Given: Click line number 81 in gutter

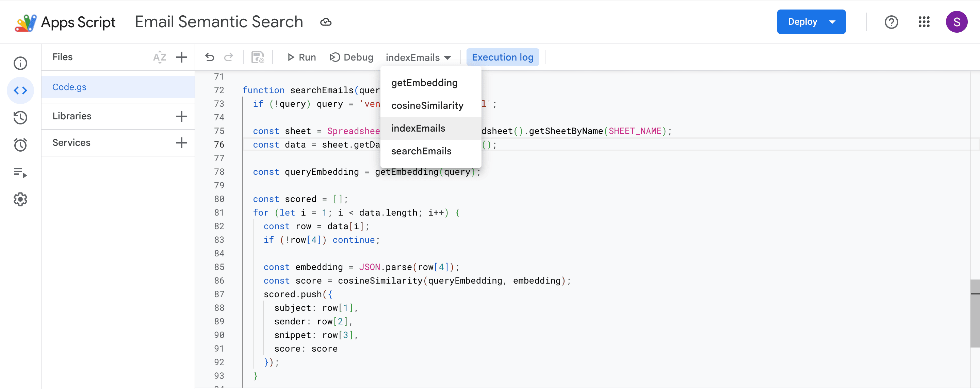Looking at the screenshot, I should point(219,213).
